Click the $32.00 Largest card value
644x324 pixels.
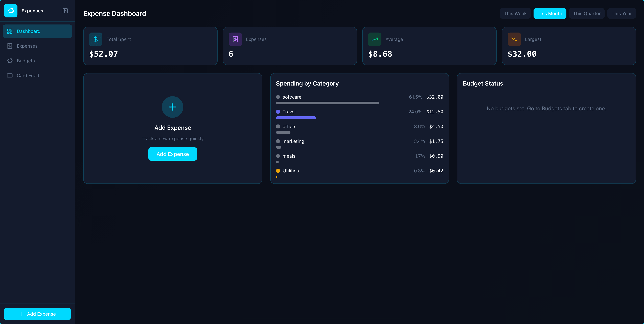coord(522,54)
